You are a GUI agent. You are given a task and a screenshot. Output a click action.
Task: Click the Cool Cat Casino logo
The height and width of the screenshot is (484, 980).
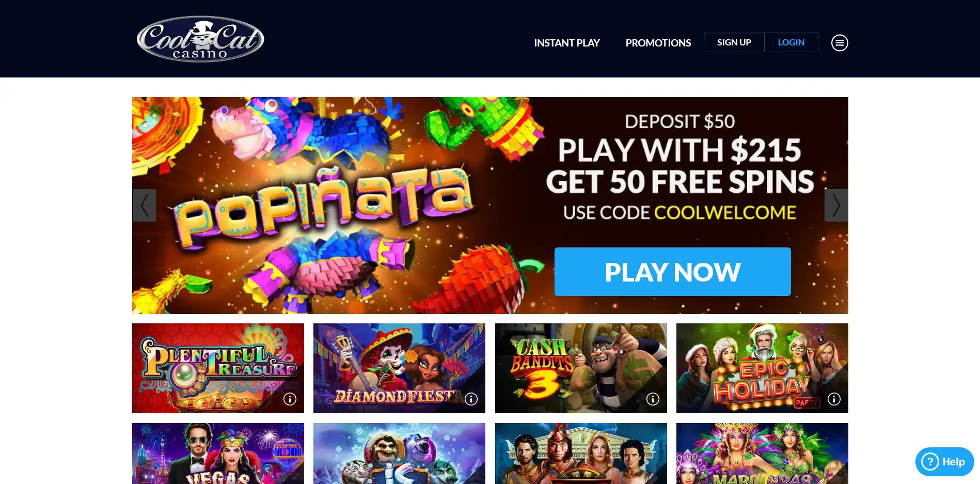pos(200,39)
